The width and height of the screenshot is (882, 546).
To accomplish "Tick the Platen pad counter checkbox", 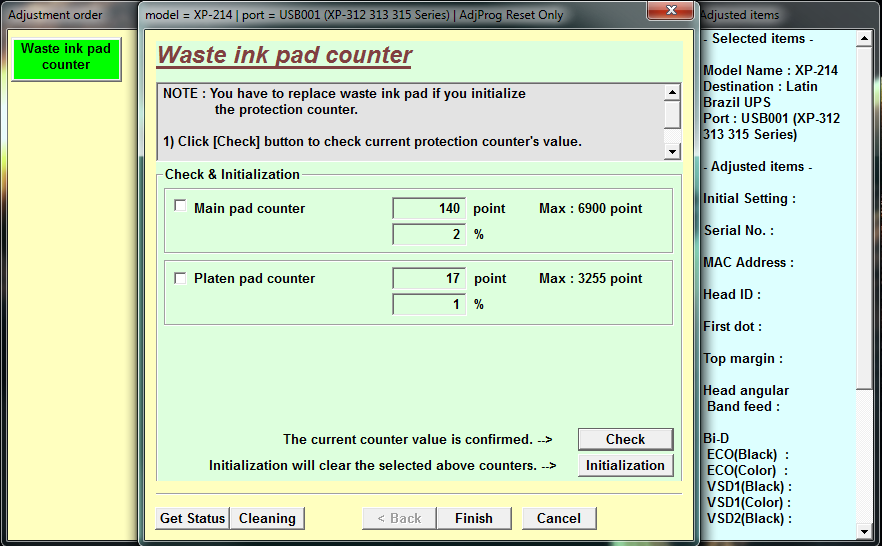I will click(x=180, y=278).
